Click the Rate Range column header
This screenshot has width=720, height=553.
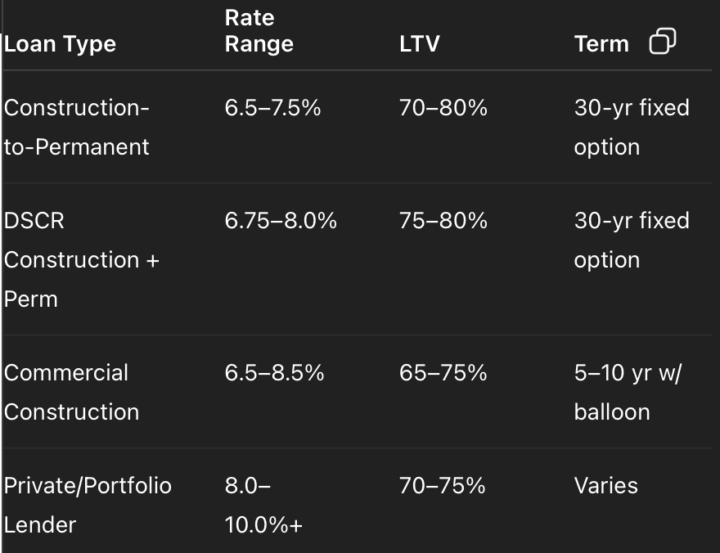259,31
